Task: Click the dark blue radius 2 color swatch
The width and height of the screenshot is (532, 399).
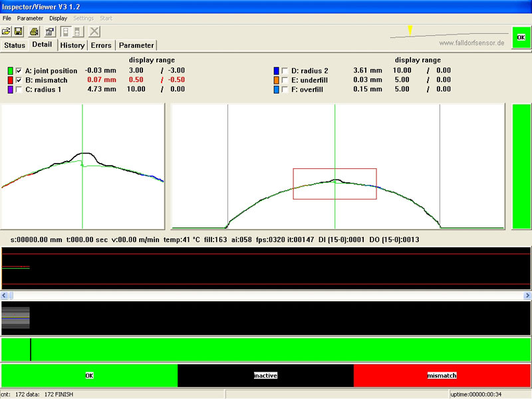Action: (x=276, y=70)
